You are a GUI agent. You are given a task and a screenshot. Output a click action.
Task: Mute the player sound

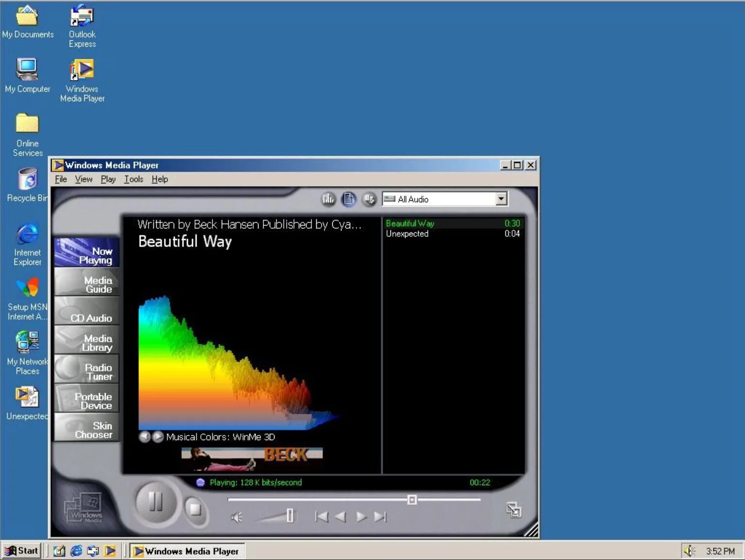pos(236,517)
